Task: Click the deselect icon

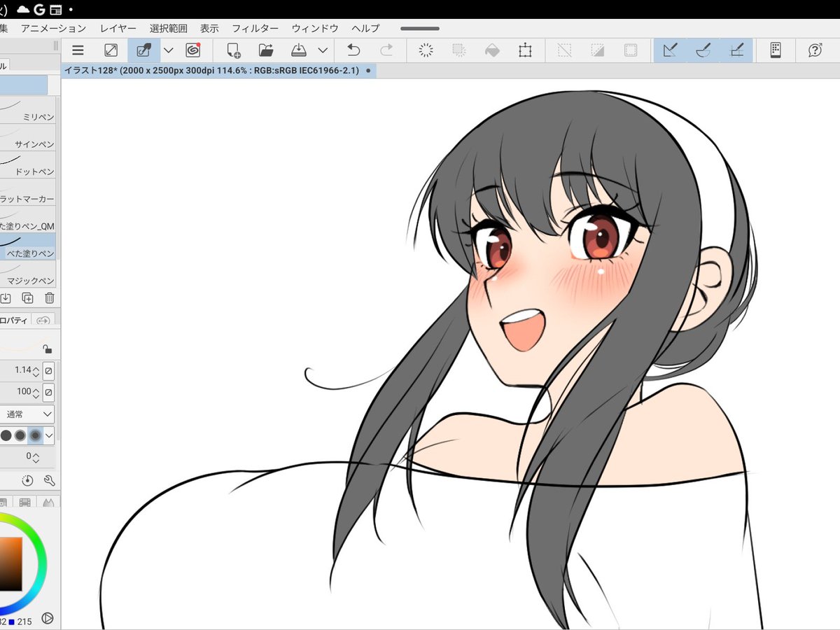Action: pyautogui.click(x=564, y=50)
